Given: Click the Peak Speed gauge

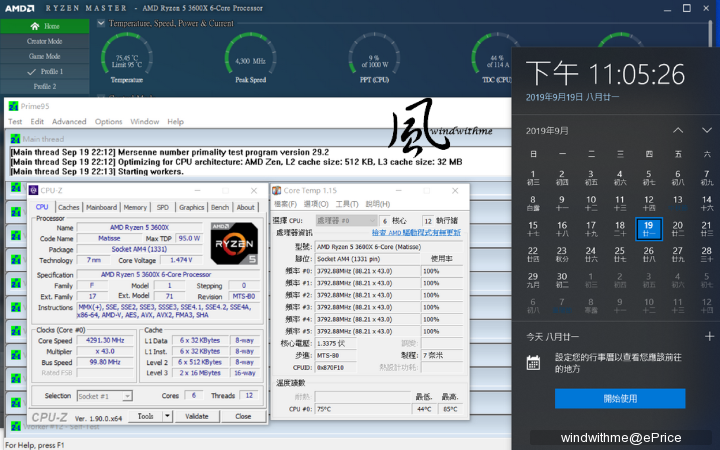Looking at the screenshot, I should coord(250,58).
